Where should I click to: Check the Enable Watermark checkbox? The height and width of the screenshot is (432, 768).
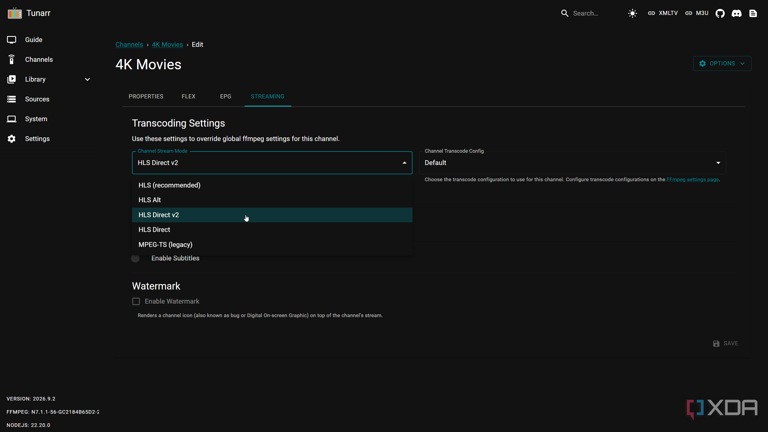coord(136,302)
